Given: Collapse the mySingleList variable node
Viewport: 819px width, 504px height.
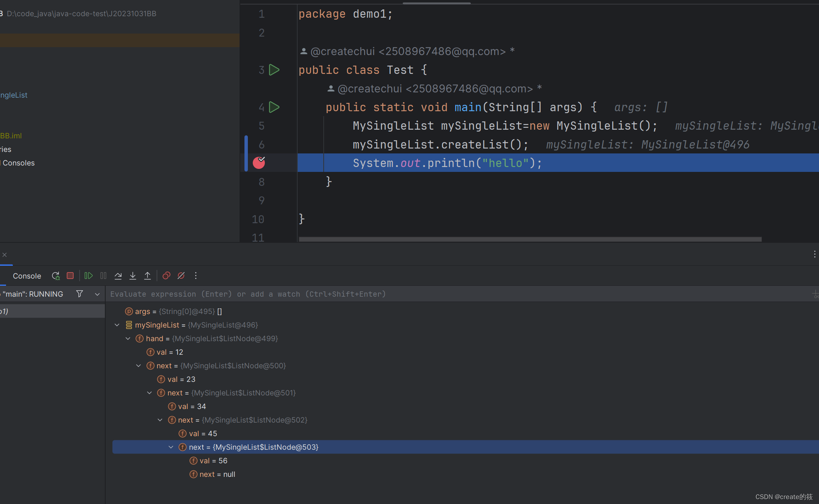Looking at the screenshot, I should [117, 325].
